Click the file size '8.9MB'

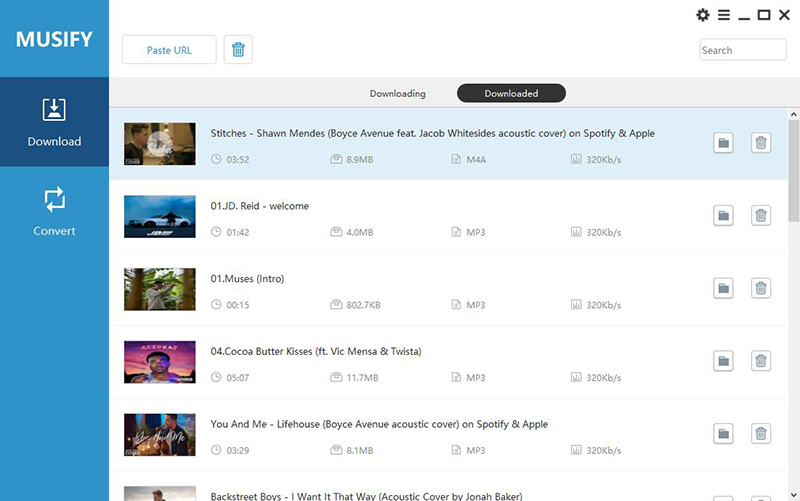tap(360, 160)
